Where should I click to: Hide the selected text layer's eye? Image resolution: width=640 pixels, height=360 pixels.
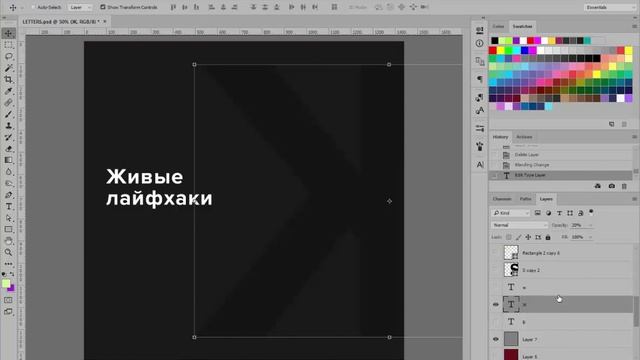[x=496, y=304]
